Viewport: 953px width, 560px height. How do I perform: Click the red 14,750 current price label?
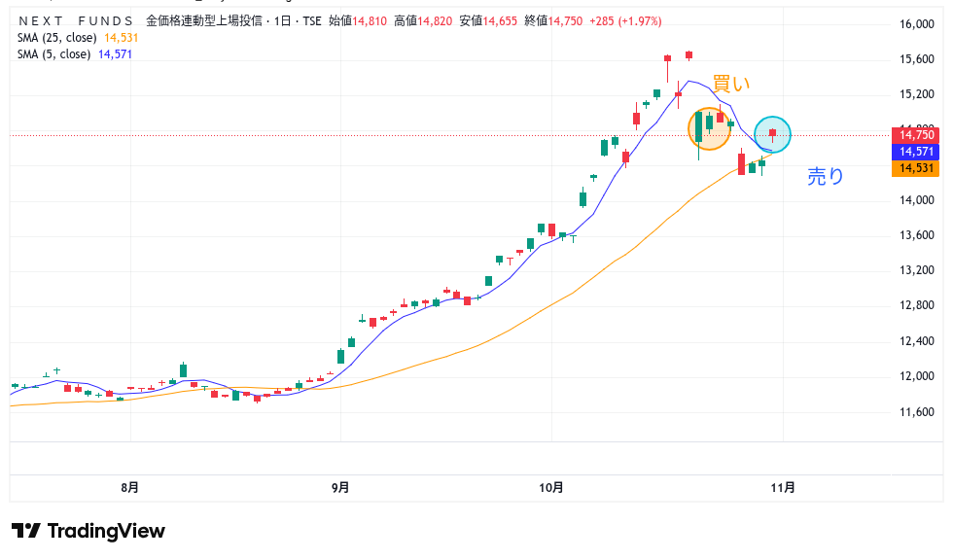916,135
